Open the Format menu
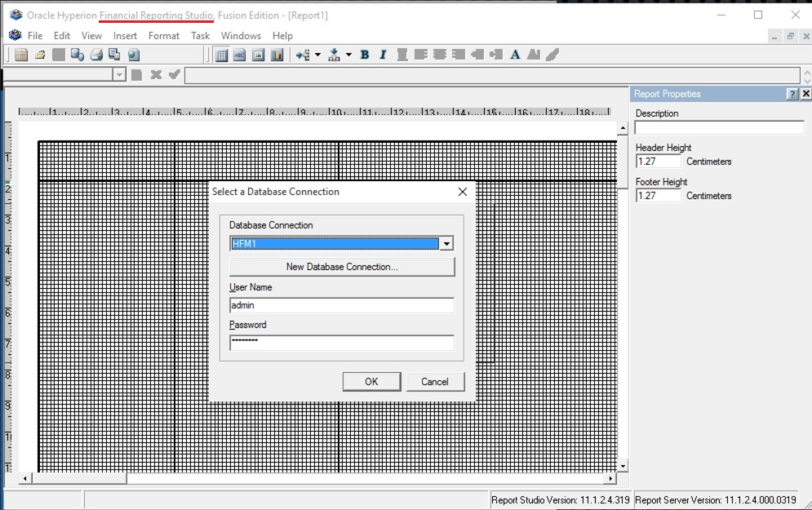The height and width of the screenshot is (510, 812). (x=164, y=36)
